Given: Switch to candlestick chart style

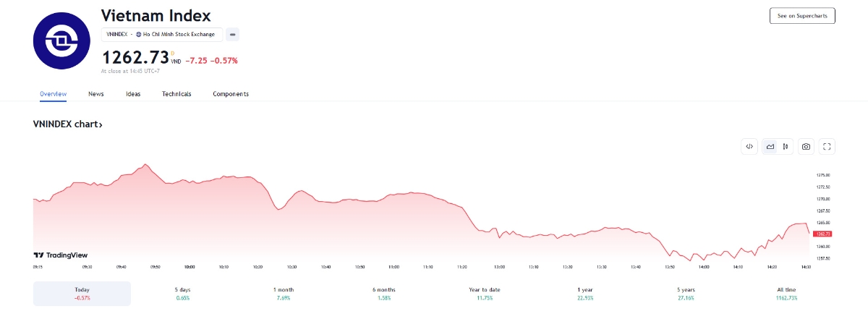Looking at the screenshot, I should point(786,146).
